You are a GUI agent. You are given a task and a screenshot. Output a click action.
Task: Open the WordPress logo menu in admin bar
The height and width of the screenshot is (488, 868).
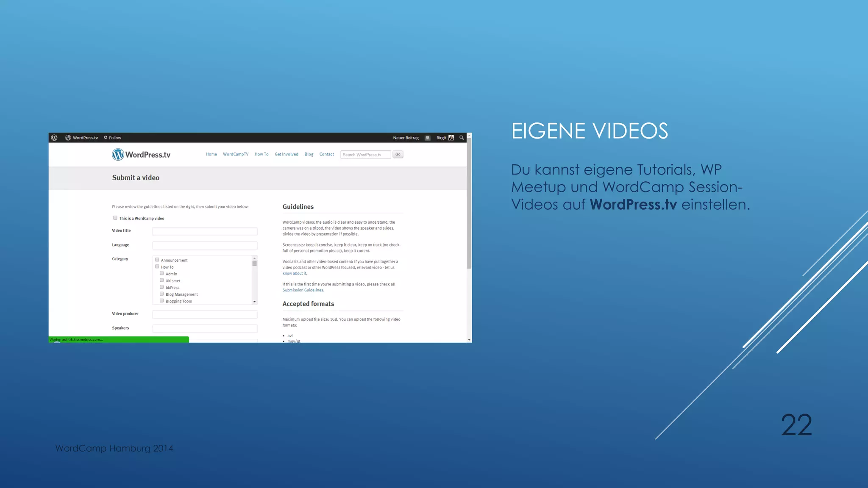(54, 138)
